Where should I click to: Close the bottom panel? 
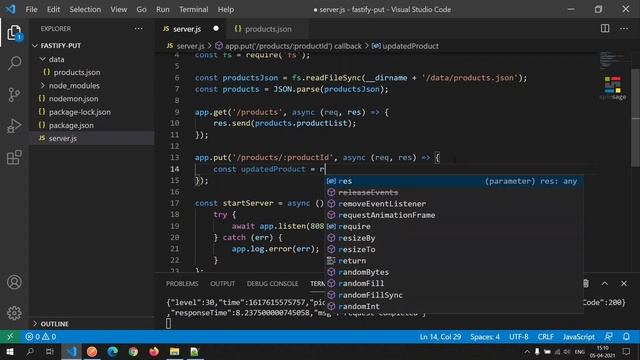pyautogui.click(x=624, y=283)
